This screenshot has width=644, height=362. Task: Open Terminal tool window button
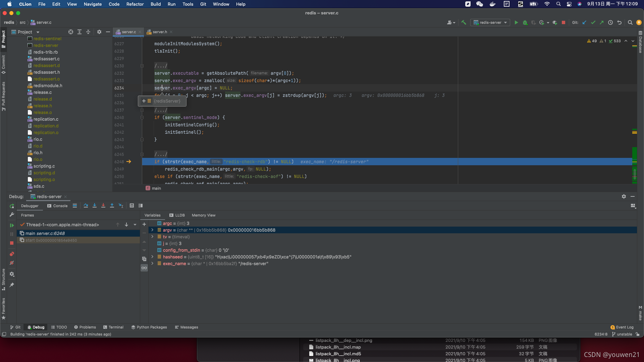pos(113,327)
